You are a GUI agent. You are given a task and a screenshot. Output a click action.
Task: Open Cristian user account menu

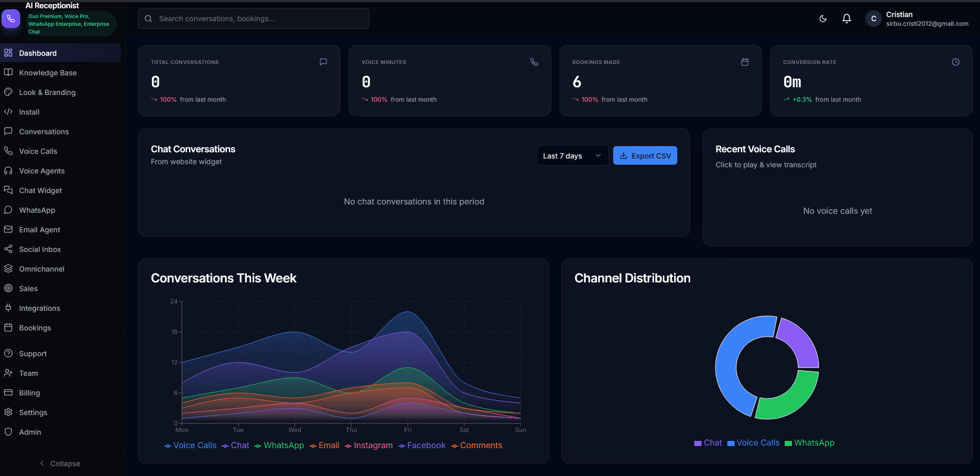[x=917, y=19]
